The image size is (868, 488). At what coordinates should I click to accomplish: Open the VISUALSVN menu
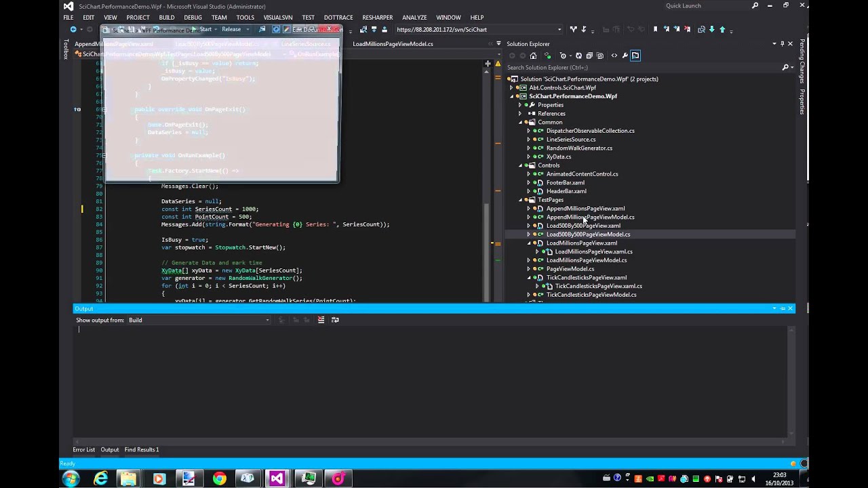coord(278,18)
